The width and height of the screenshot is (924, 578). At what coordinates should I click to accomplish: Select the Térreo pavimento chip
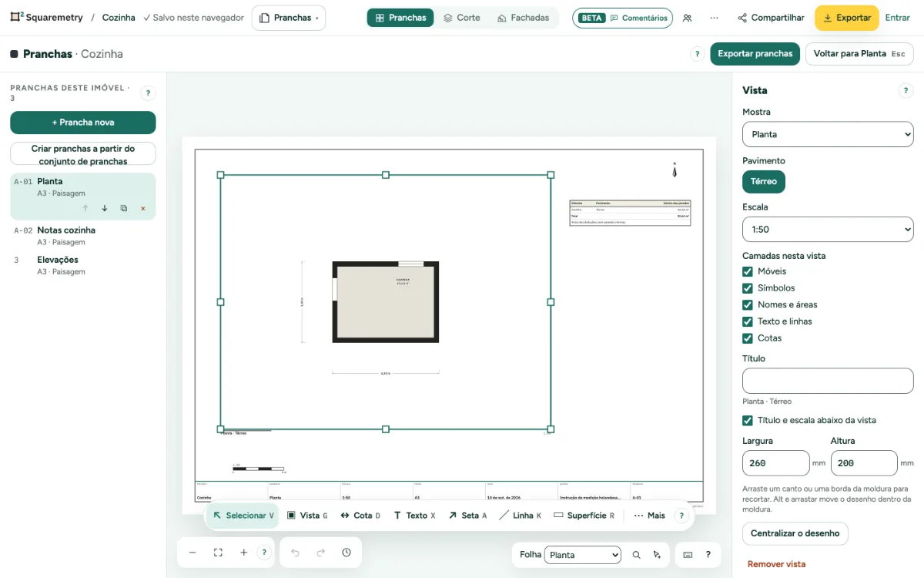(764, 182)
